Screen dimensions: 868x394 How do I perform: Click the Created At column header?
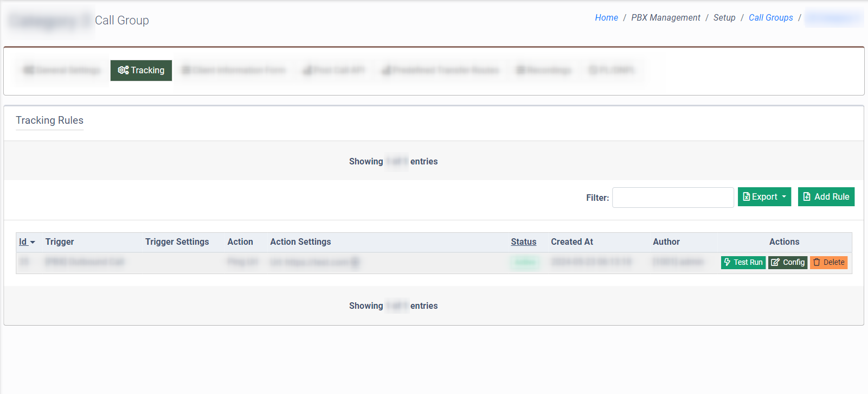pyautogui.click(x=572, y=242)
